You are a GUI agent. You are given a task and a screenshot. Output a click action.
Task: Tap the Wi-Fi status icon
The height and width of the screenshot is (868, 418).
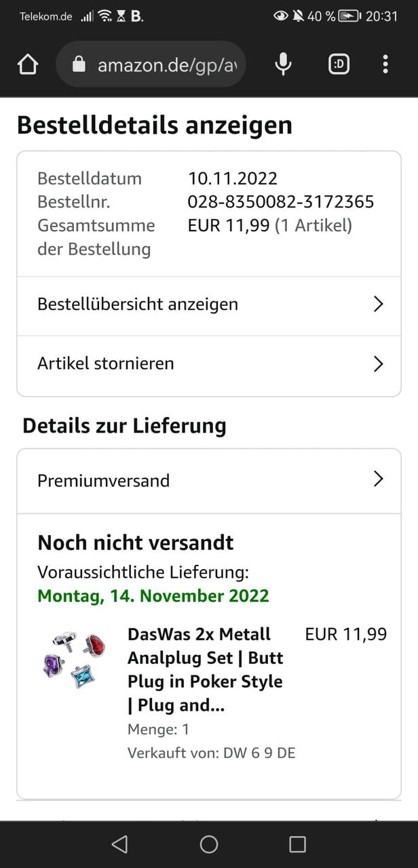[x=104, y=16]
